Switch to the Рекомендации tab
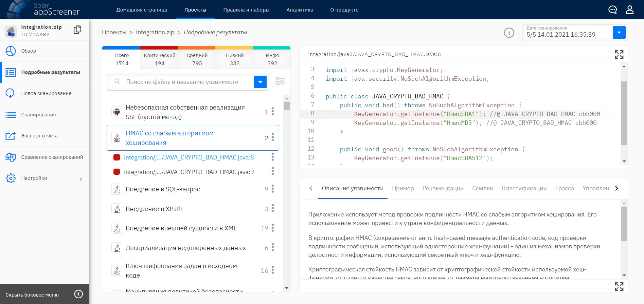The height and width of the screenshot is (304, 644). point(443,188)
